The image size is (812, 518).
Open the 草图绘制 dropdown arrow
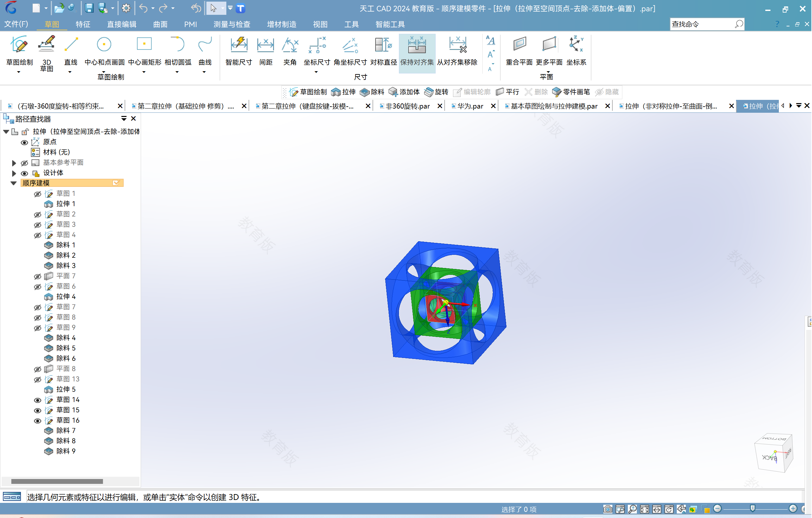(19, 72)
